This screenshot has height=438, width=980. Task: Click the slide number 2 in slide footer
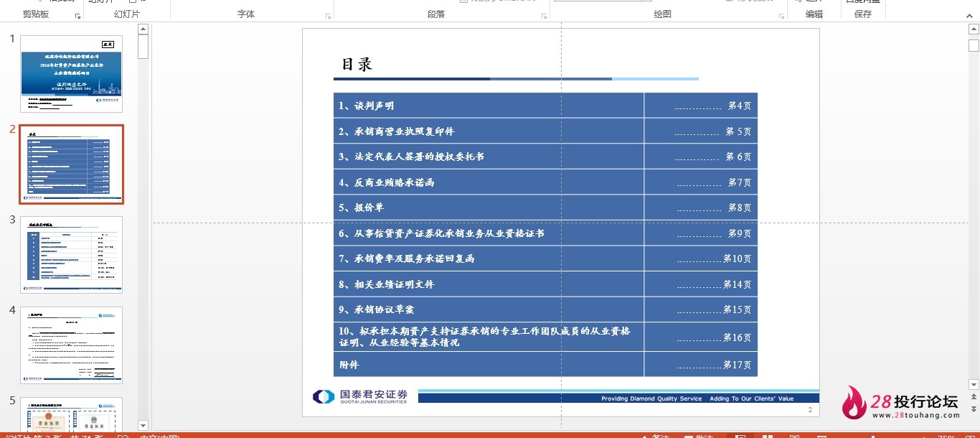810,410
